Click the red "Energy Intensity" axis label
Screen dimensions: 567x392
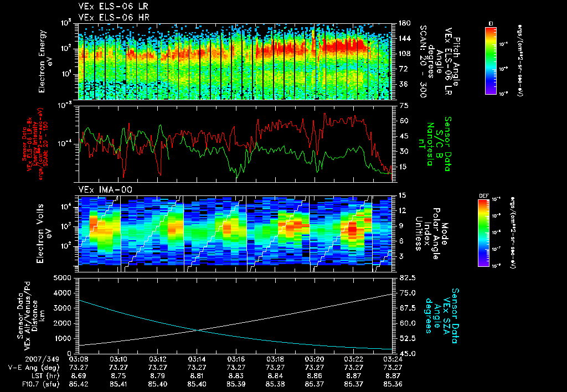[x=35, y=144]
